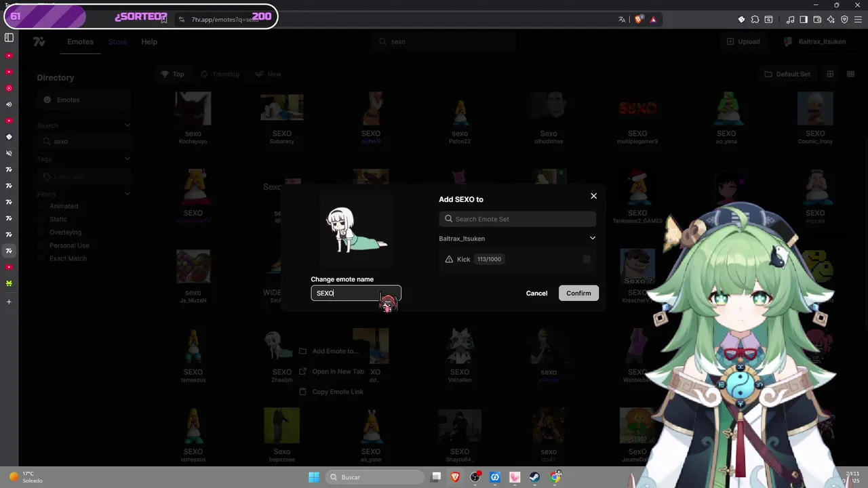This screenshot has width=868, height=488.
Task: Select the Trending sorting tab
Action: point(219,74)
